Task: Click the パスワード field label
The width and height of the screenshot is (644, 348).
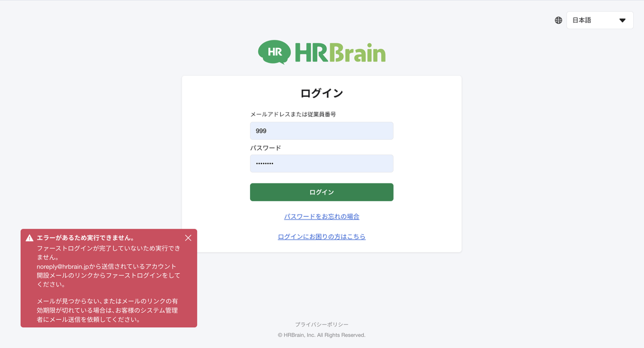Action: [266, 148]
